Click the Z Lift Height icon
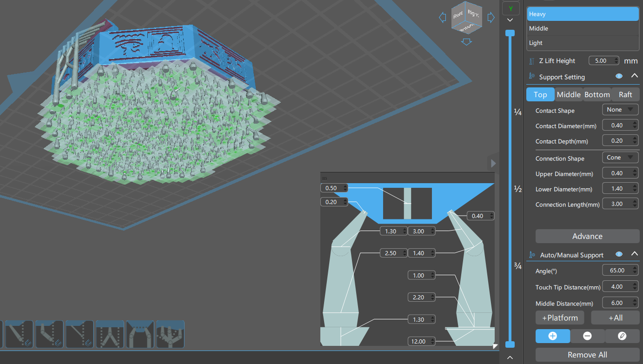The height and width of the screenshot is (364, 643). (532, 61)
